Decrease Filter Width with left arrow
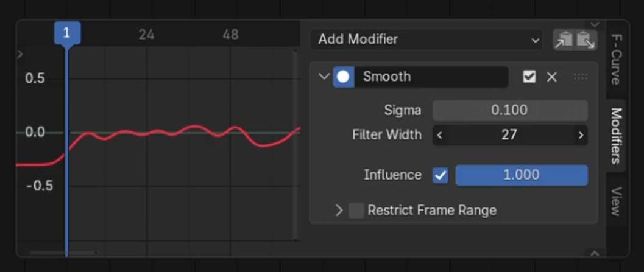Viewport: 644px width, 272px height. point(439,135)
